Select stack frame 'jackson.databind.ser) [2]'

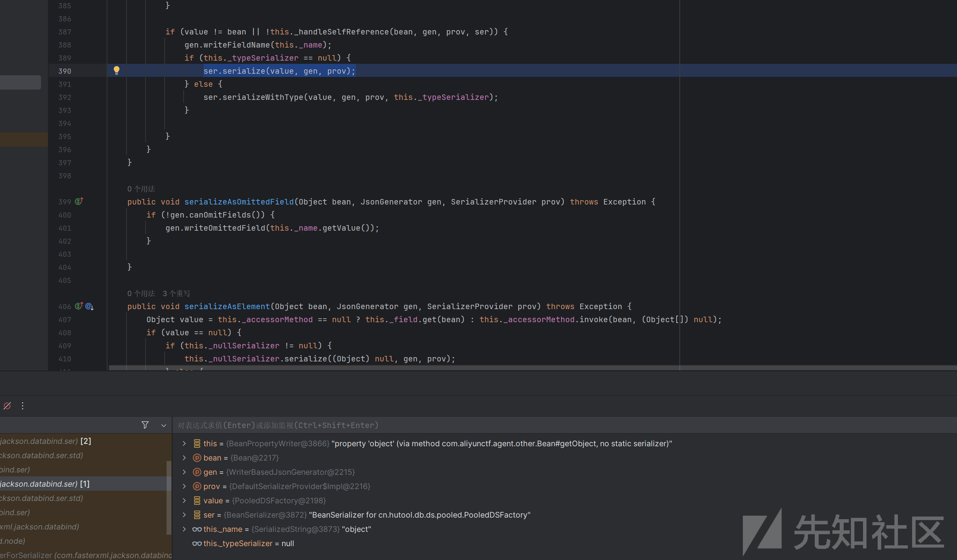83,441
